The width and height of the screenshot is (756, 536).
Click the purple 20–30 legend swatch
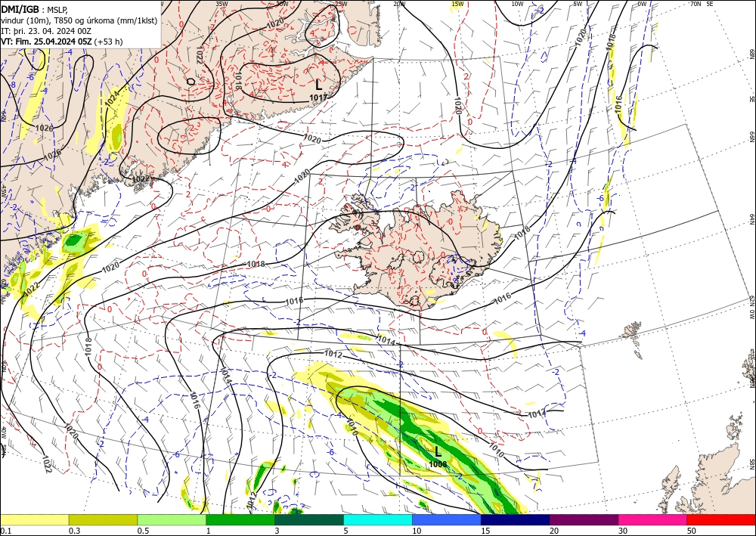coord(584,519)
